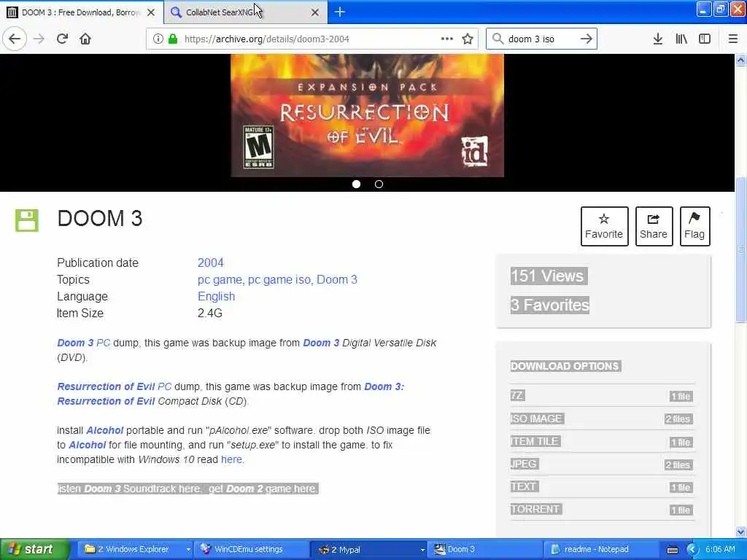Click the green padlock security icon
Viewport: 747px width, 560px height.
click(173, 39)
